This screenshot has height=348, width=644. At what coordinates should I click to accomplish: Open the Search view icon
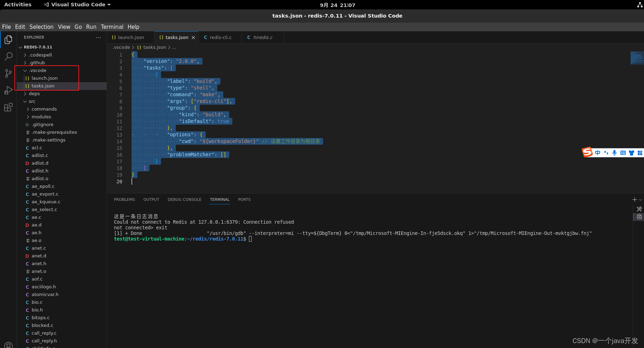8,57
